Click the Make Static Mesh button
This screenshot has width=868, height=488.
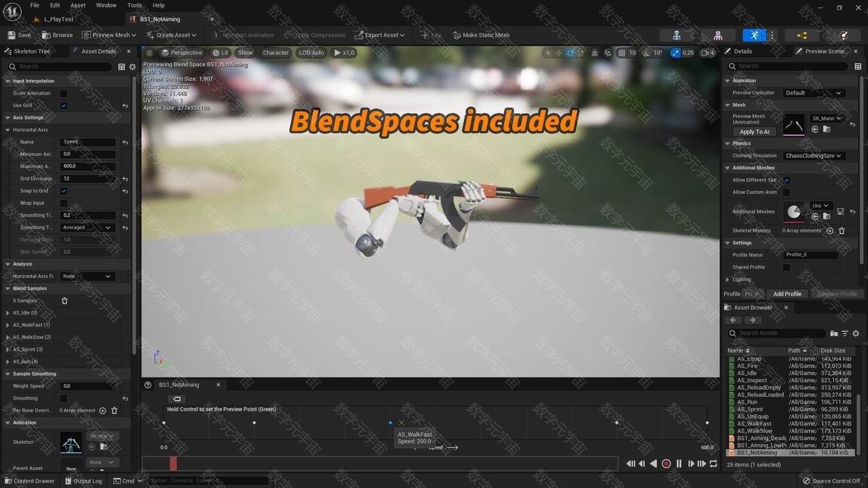481,35
